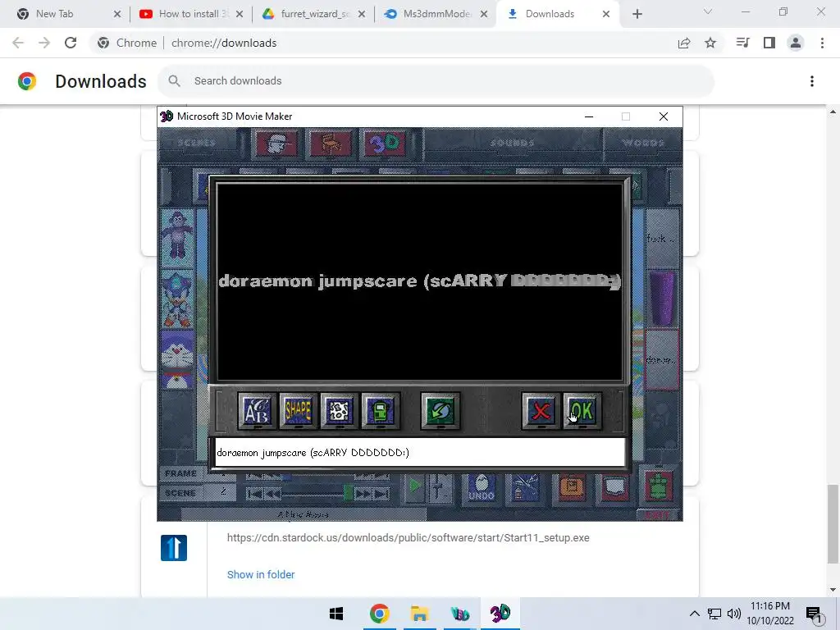The image size is (840, 630).
Task: Open Chrome from the taskbar
Action: [379, 614]
